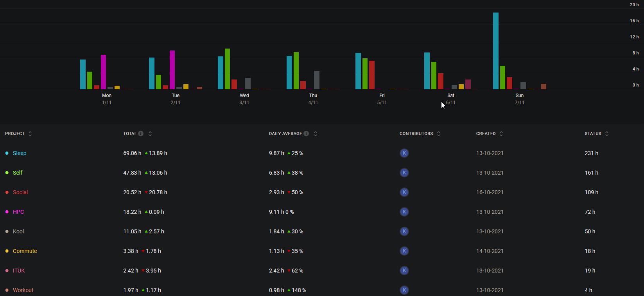Image resolution: width=644 pixels, height=296 pixels.
Task: Click the contributor avatar in HPC row
Action: (404, 212)
